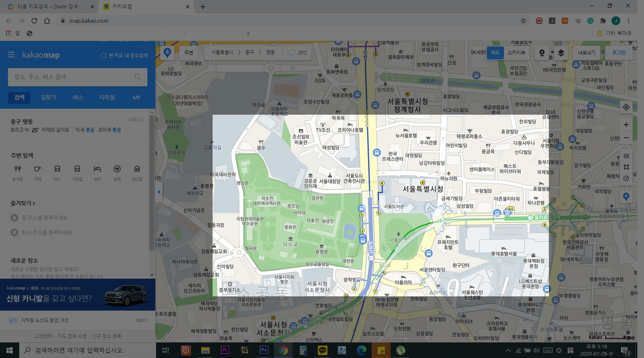This screenshot has width=644, height=358.
Task: Open the map layers icon
Action: [x=561, y=53]
